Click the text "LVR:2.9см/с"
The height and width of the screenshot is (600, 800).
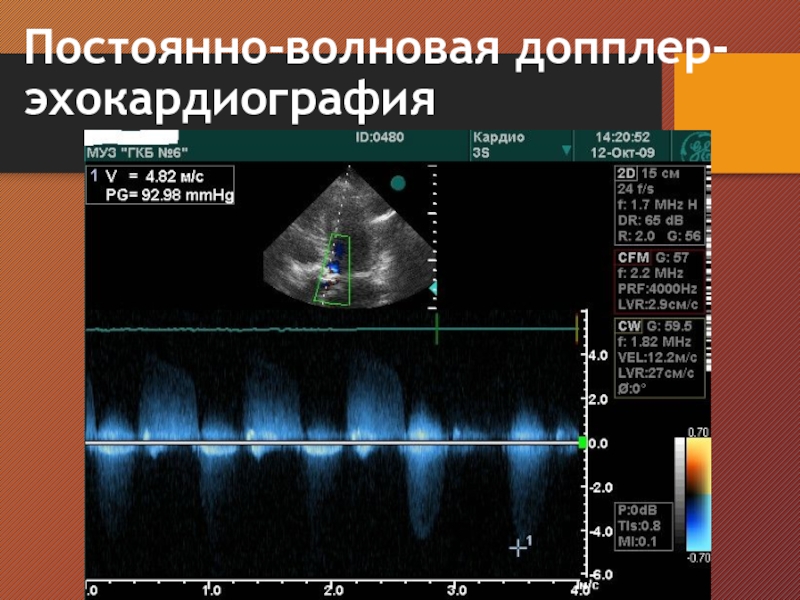point(658,305)
